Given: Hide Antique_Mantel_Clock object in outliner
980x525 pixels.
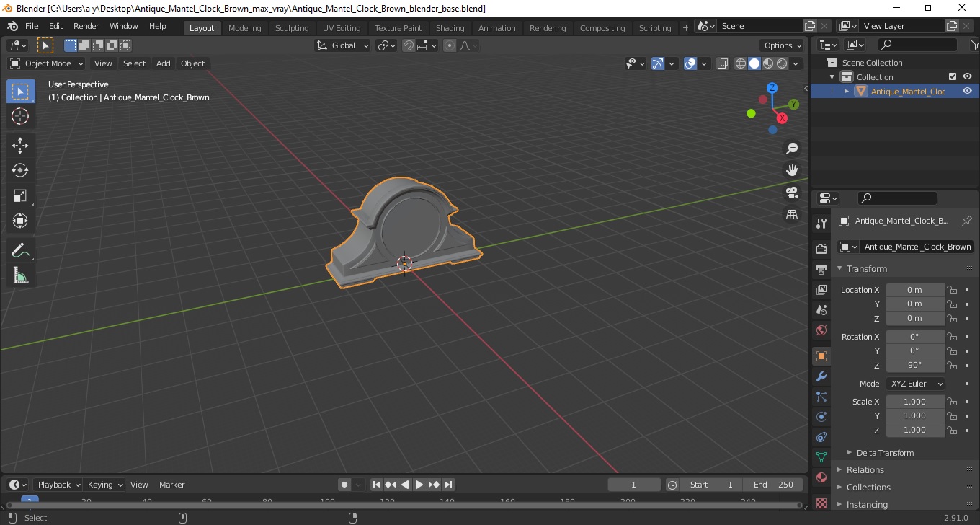Looking at the screenshot, I should [x=967, y=91].
